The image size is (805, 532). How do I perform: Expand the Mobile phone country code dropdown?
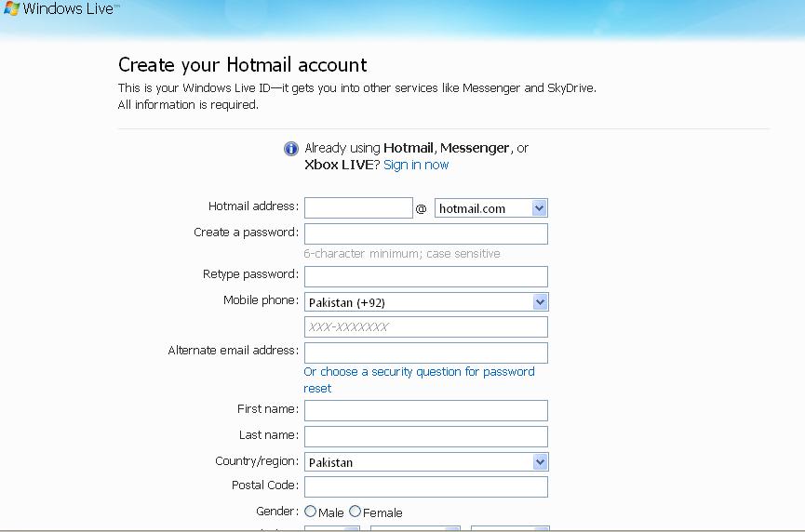[425, 302]
